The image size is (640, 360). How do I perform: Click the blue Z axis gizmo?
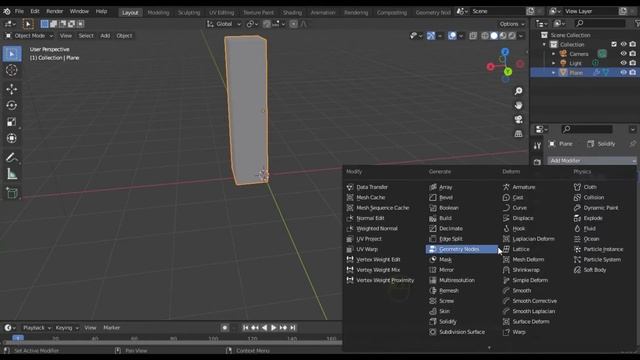pos(505,52)
